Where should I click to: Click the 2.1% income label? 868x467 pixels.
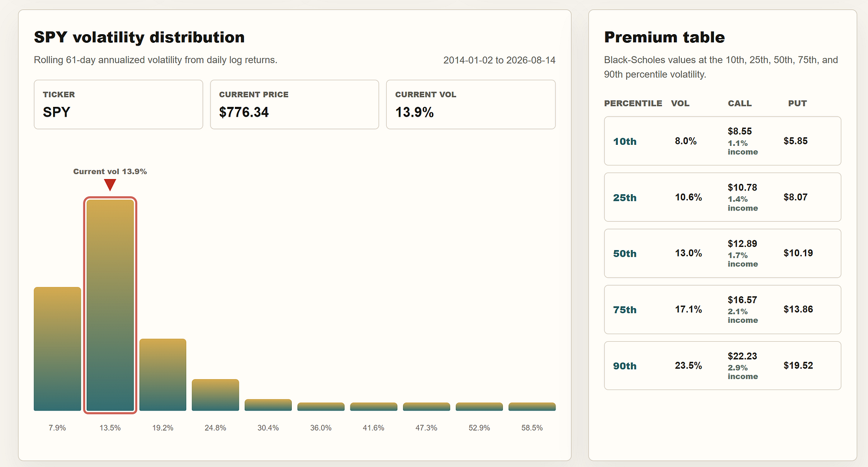coord(743,316)
